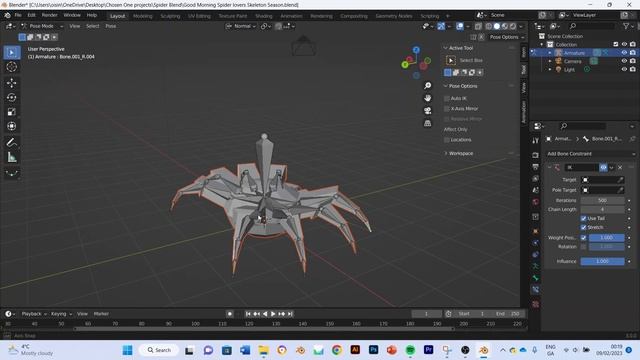The image size is (640, 360).
Task: Switch to the Modeling workspace tab
Action: 143,16
